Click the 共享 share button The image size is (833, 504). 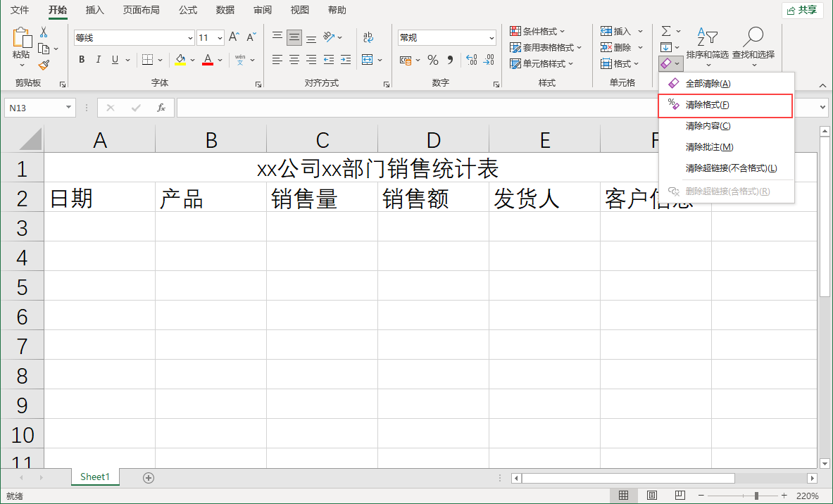coord(802,10)
